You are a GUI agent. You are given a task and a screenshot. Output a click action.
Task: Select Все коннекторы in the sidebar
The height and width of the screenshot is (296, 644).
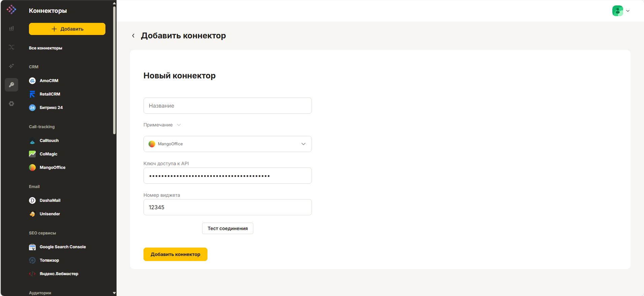click(45, 48)
